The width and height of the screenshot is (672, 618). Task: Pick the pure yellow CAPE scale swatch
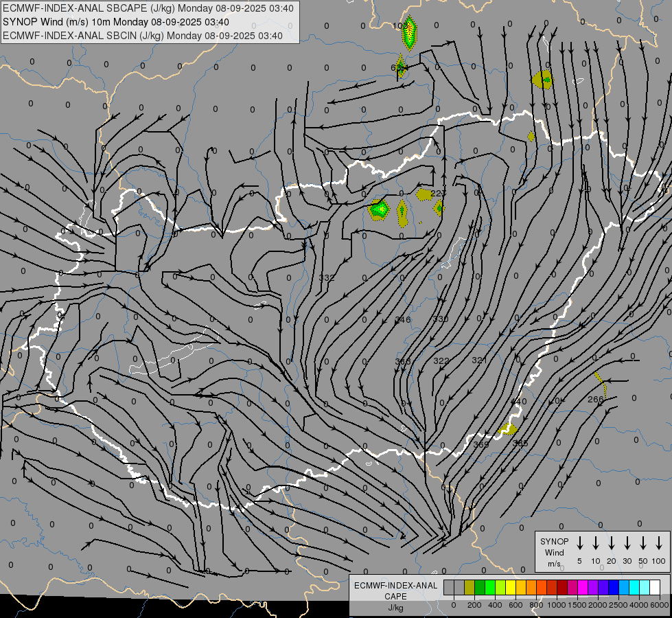tap(511, 587)
